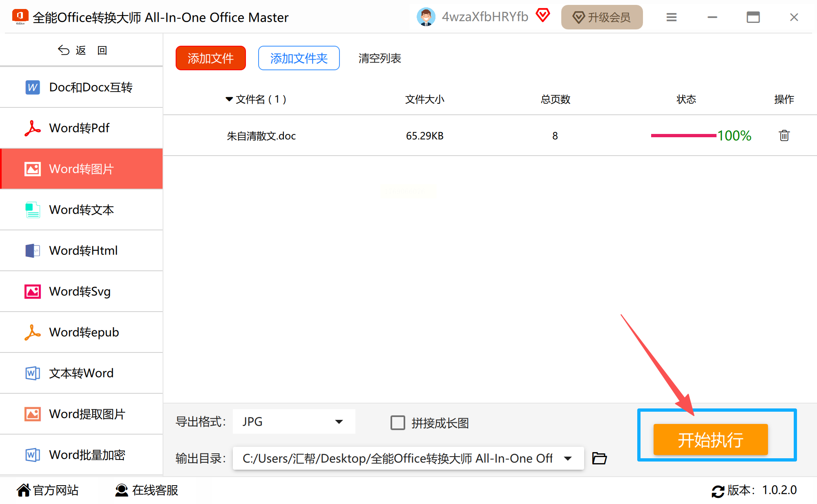817x504 pixels.
Task: Open 在线客服 support icon
Action: pos(121,490)
